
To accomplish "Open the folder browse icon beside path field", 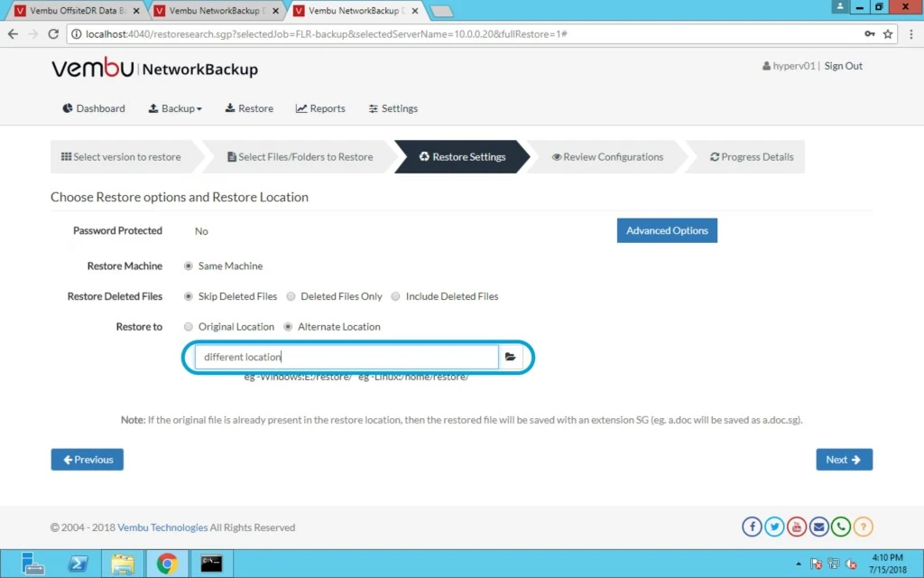I will point(511,357).
